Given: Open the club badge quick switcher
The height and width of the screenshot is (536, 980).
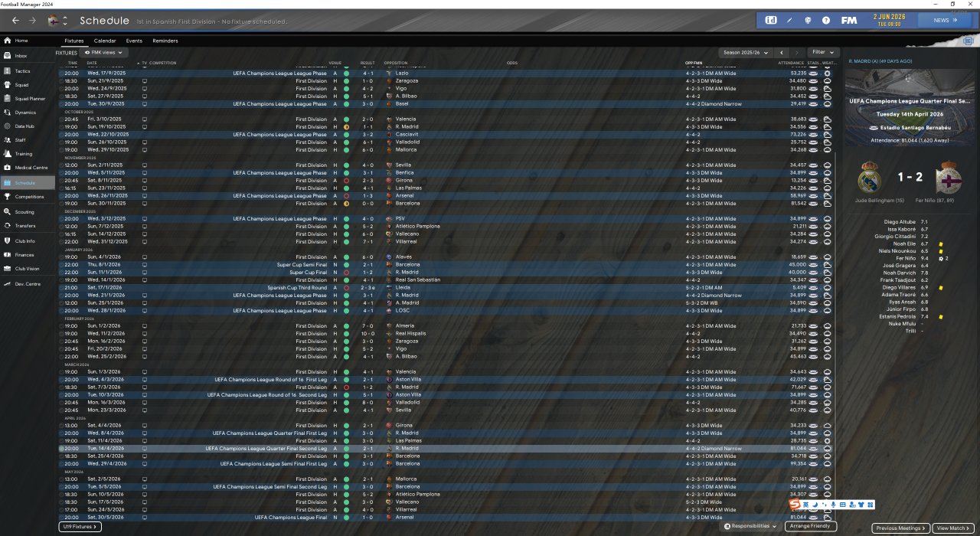Looking at the screenshot, I should 57,21.
